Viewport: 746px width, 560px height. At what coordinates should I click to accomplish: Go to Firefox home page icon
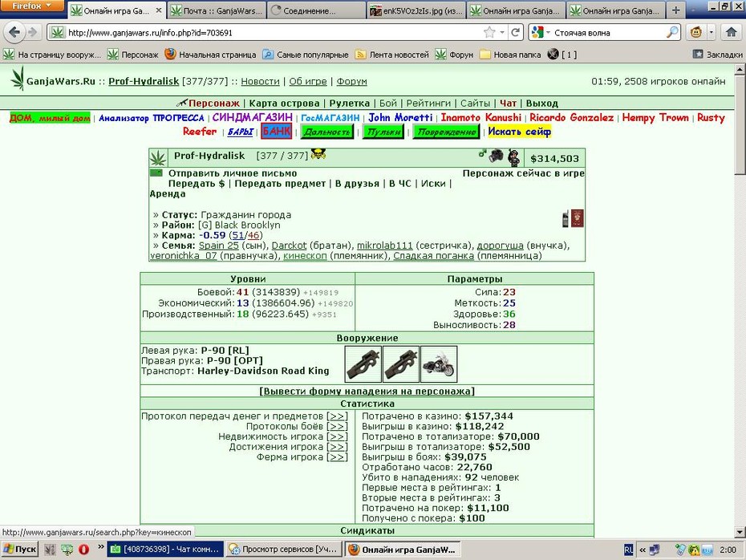[x=732, y=32]
